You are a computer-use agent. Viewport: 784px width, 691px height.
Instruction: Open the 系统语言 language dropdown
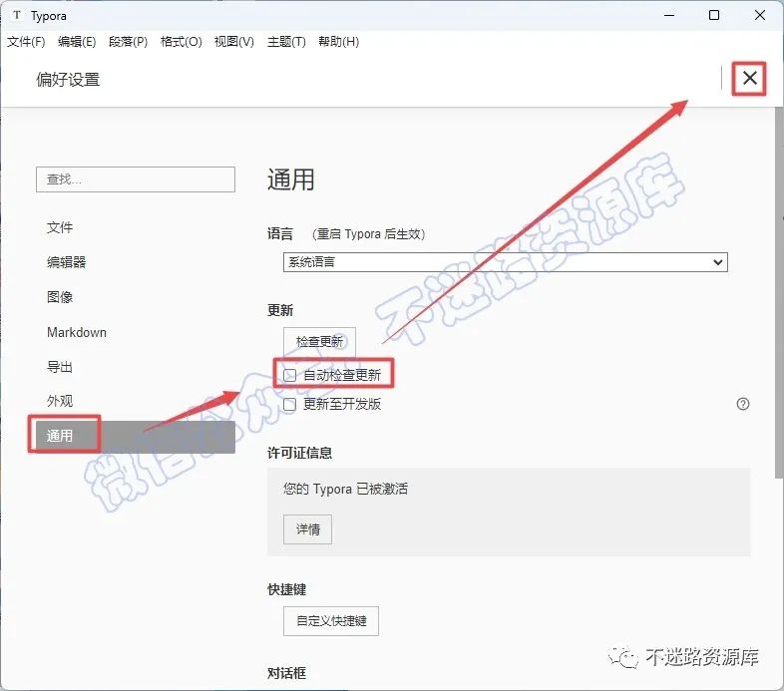(x=505, y=262)
